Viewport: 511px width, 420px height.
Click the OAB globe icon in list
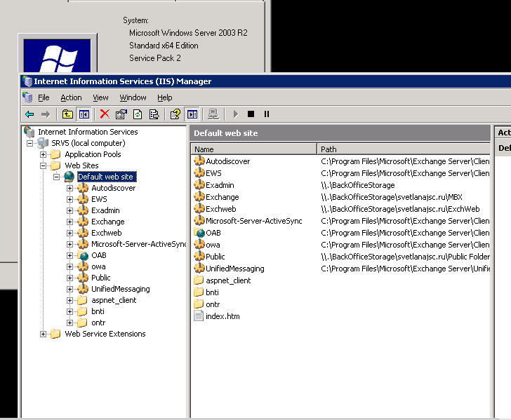[199, 232]
